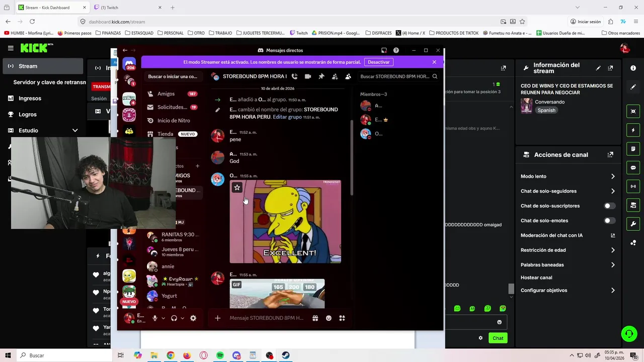Open the annie direct message
This screenshot has width=644, height=362.
pyautogui.click(x=173, y=266)
